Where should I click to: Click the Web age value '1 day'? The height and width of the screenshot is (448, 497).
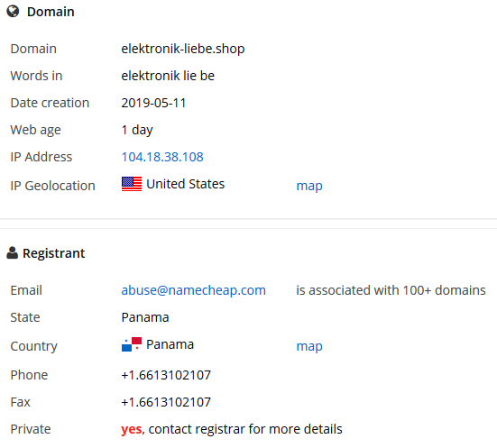click(137, 130)
